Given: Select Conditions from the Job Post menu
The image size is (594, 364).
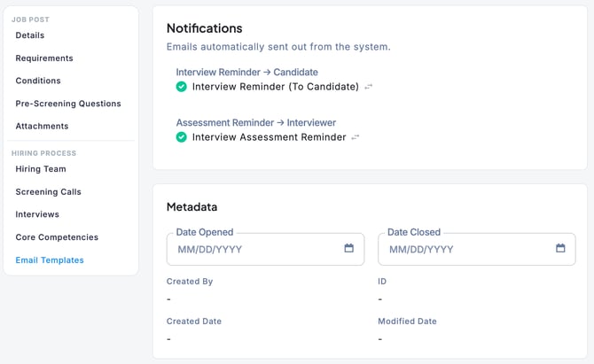Looking at the screenshot, I should [38, 81].
